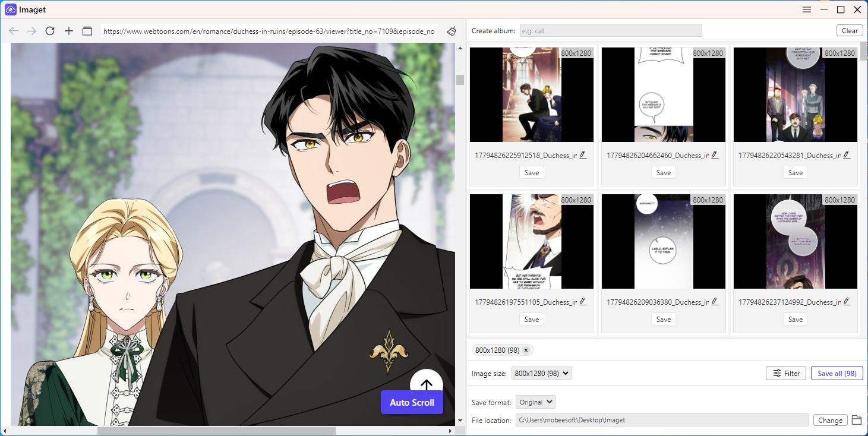Image resolution: width=868 pixels, height=436 pixels.
Task: Rename image 17794826209036380_Duchess with pencil icon
Action: click(x=715, y=302)
